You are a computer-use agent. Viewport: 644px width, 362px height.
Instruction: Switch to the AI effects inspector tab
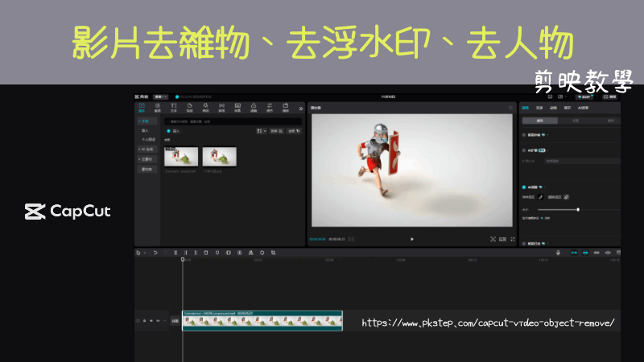pyautogui.click(x=583, y=108)
